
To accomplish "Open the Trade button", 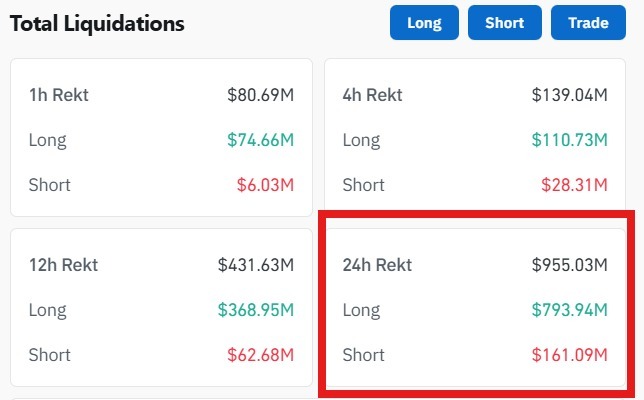I will pyautogui.click(x=588, y=22).
